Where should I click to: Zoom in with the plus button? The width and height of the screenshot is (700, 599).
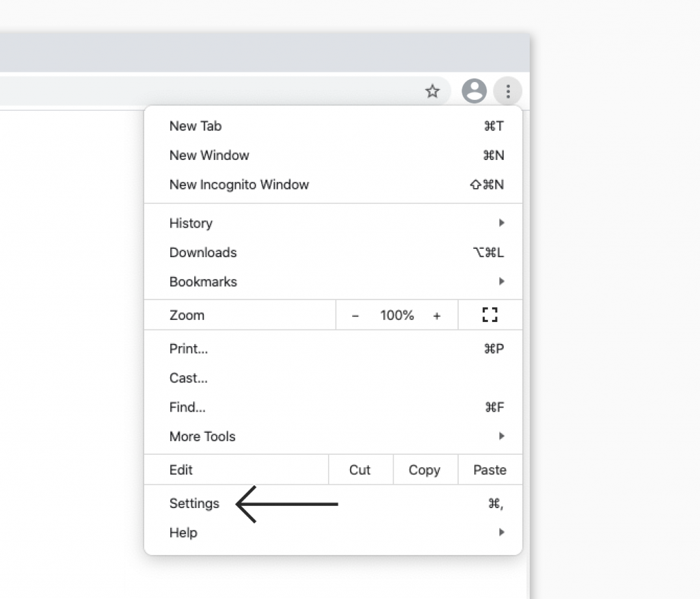click(437, 315)
